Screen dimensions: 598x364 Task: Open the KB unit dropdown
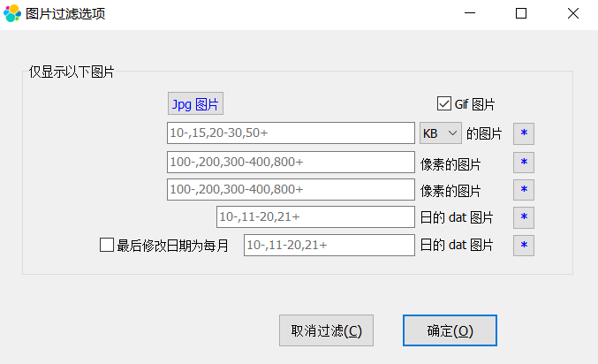441,133
